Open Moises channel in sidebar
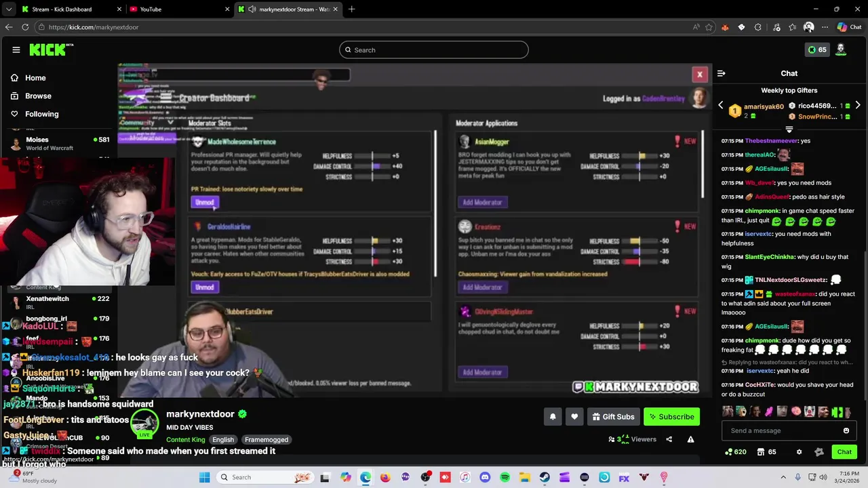This screenshot has width=868, height=488. (x=60, y=144)
